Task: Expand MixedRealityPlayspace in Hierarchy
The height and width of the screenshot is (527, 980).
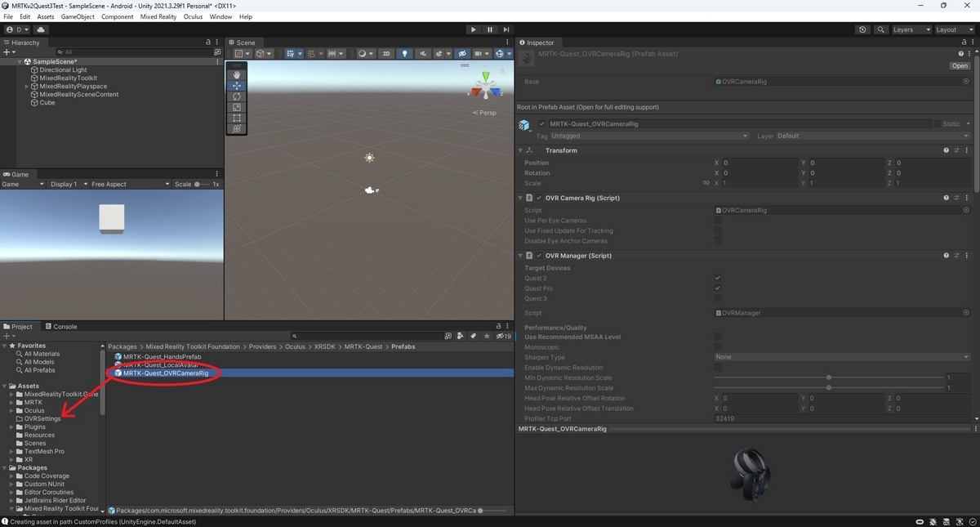Action: [26, 87]
